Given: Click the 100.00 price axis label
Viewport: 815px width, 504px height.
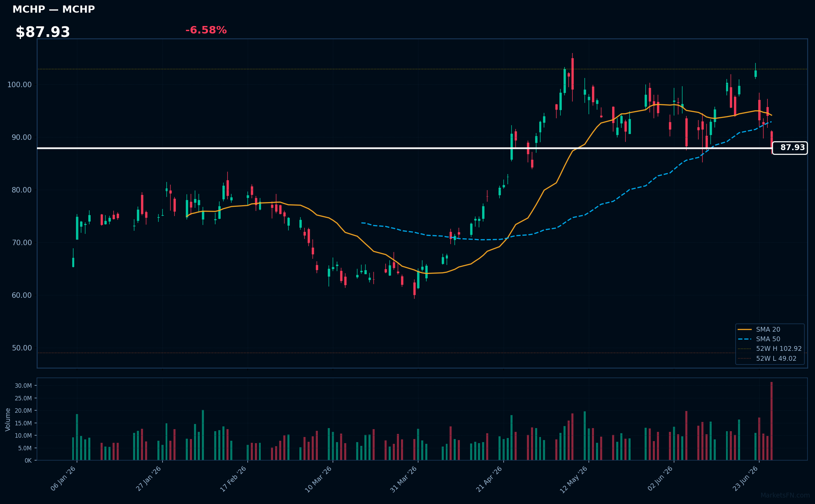Looking at the screenshot, I should click(x=20, y=84).
